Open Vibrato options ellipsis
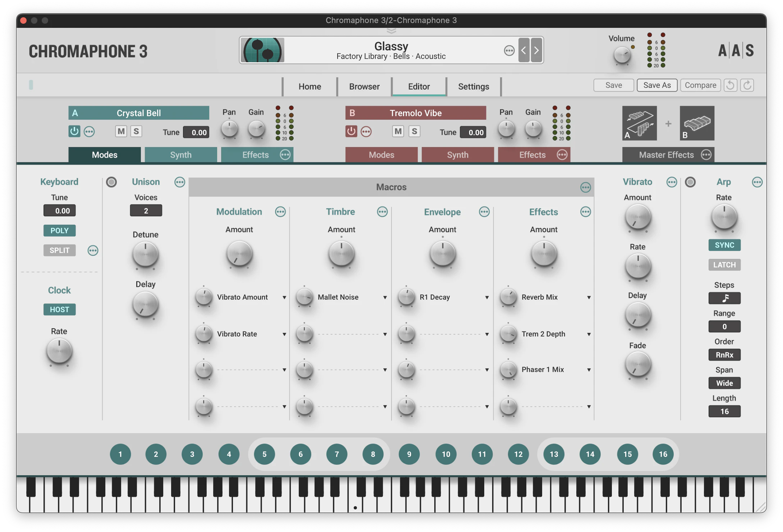This screenshot has width=783, height=532. click(672, 182)
